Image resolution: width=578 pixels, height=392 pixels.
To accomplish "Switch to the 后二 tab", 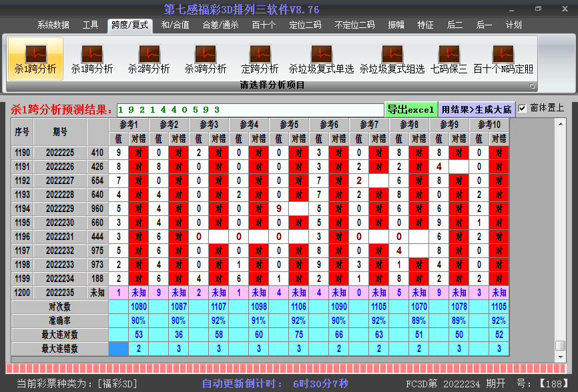I will coord(455,25).
